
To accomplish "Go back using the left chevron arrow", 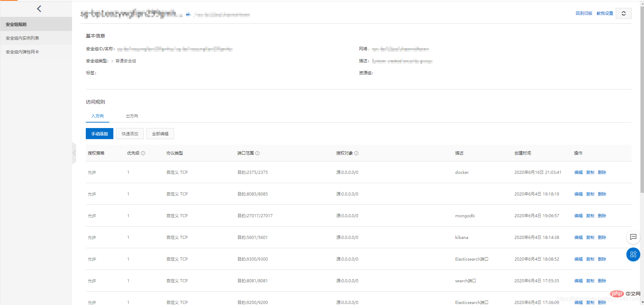I will tap(39, 9).
